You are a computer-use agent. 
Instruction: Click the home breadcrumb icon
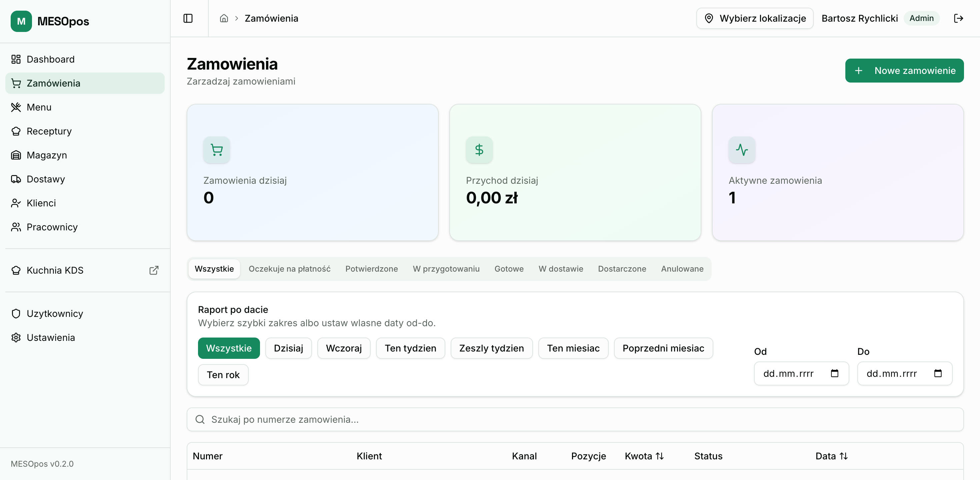pyautogui.click(x=224, y=18)
